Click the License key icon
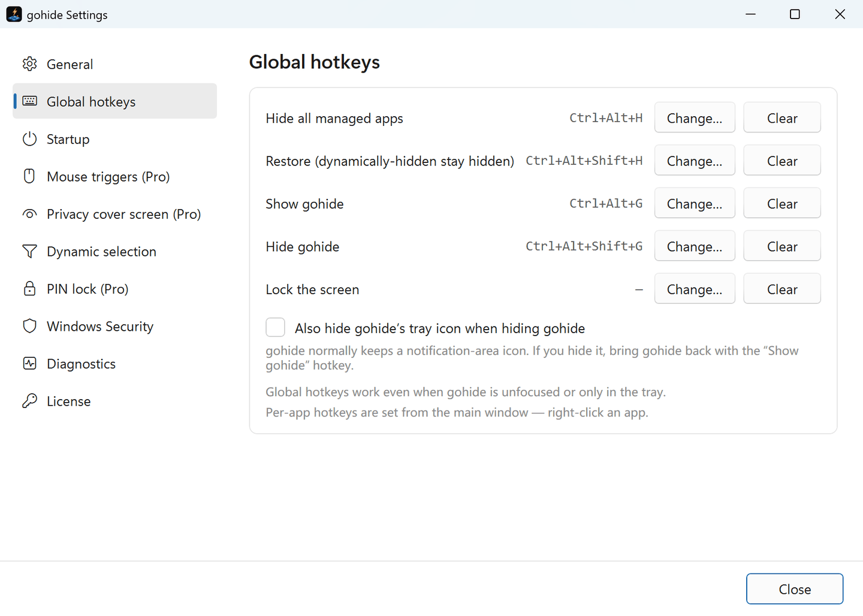This screenshot has width=863, height=616. (x=29, y=401)
